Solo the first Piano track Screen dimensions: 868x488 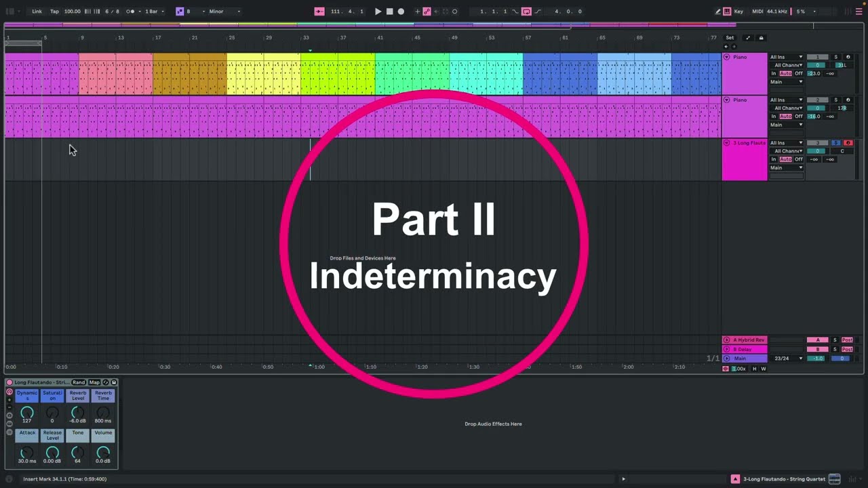point(835,57)
